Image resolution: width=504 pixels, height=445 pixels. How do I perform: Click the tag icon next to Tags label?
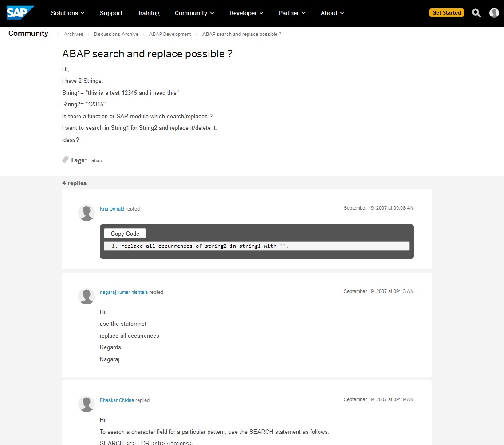(x=64, y=159)
